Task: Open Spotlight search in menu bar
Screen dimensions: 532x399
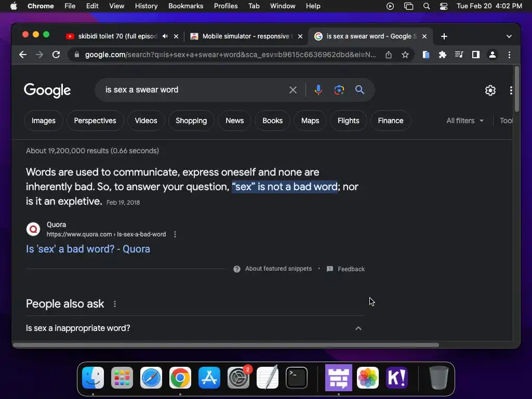Action: click(427, 6)
